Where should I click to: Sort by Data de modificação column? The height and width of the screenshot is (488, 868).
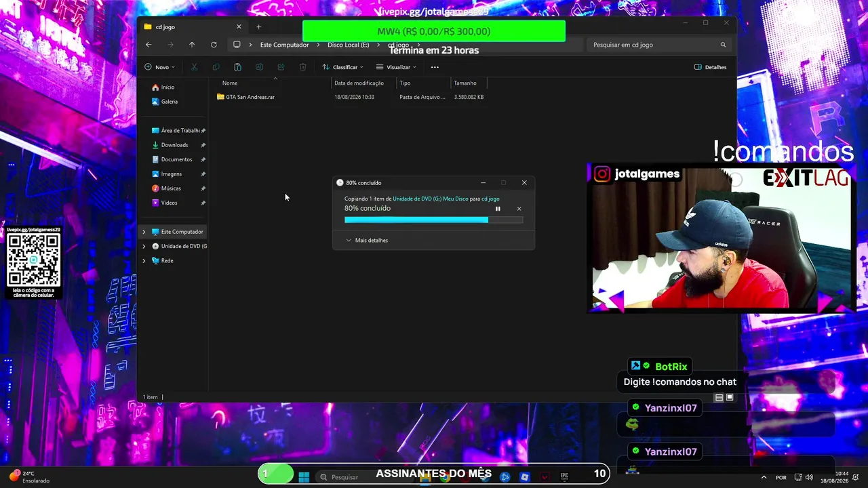[359, 83]
